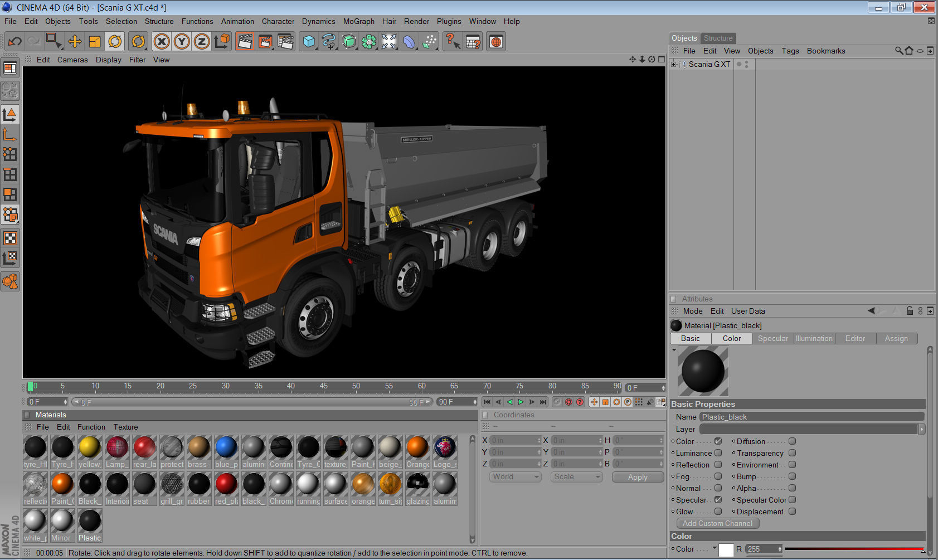Click the Live Selection tool icon
The width and height of the screenshot is (938, 560).
point(54,41)
